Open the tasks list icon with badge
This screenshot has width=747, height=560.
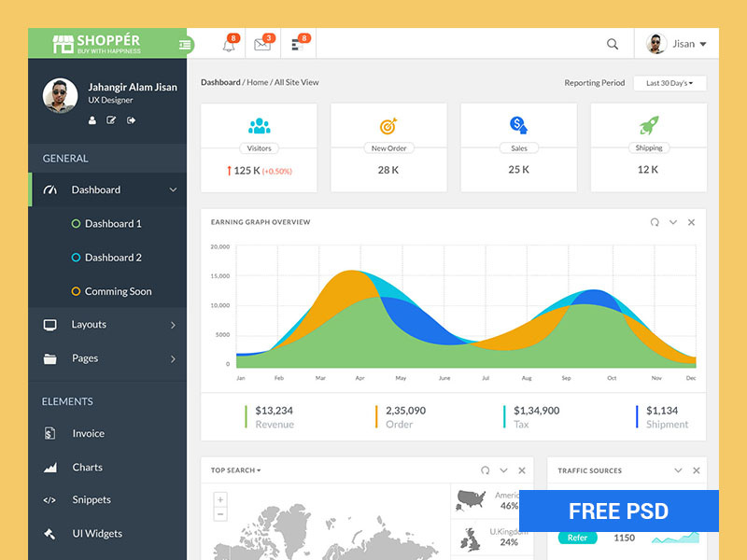pyautogui.click(x=297, y=45)
